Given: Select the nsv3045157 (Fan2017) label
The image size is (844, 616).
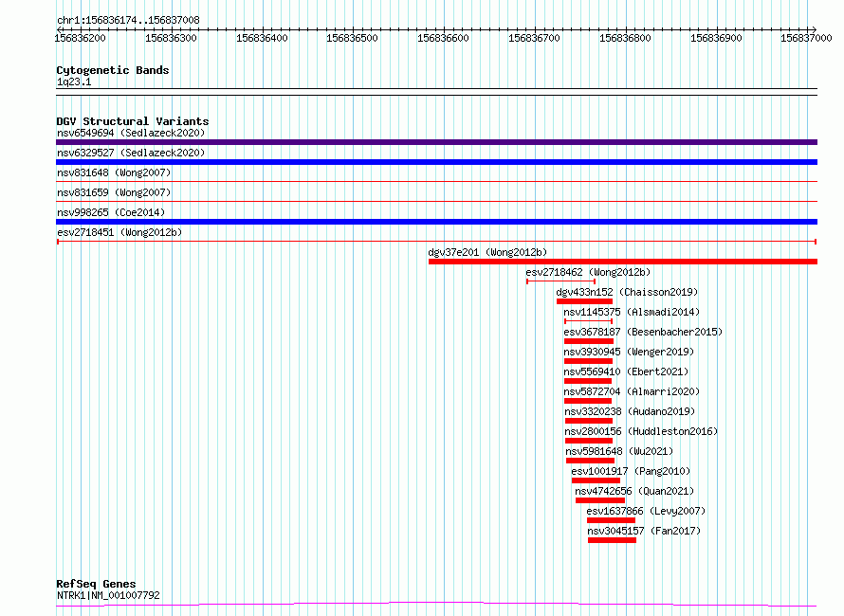Looking at the screenshot, I should click(644, 531).
